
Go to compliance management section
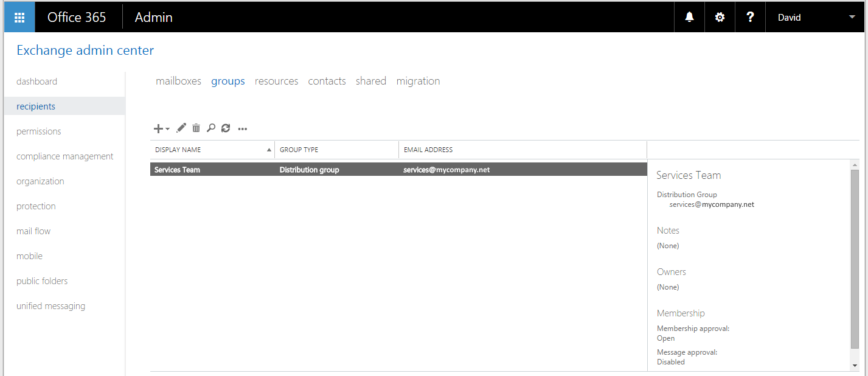[64, 156]
